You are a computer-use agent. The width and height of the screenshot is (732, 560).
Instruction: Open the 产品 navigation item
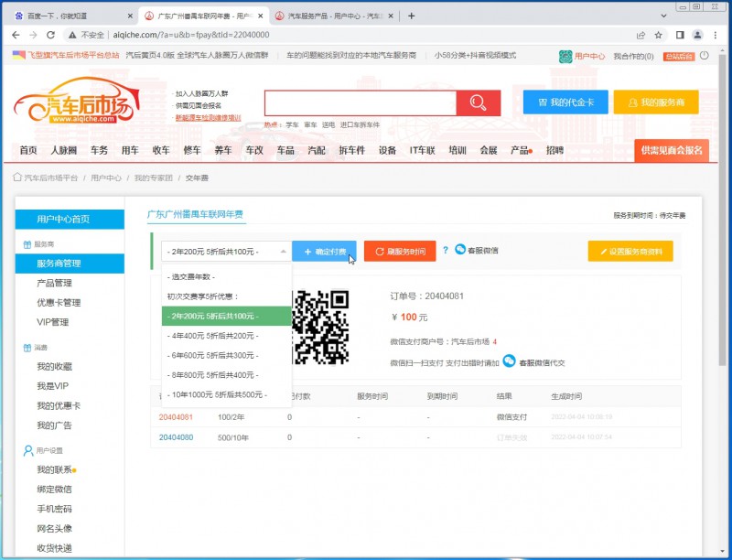pos(520,150)
